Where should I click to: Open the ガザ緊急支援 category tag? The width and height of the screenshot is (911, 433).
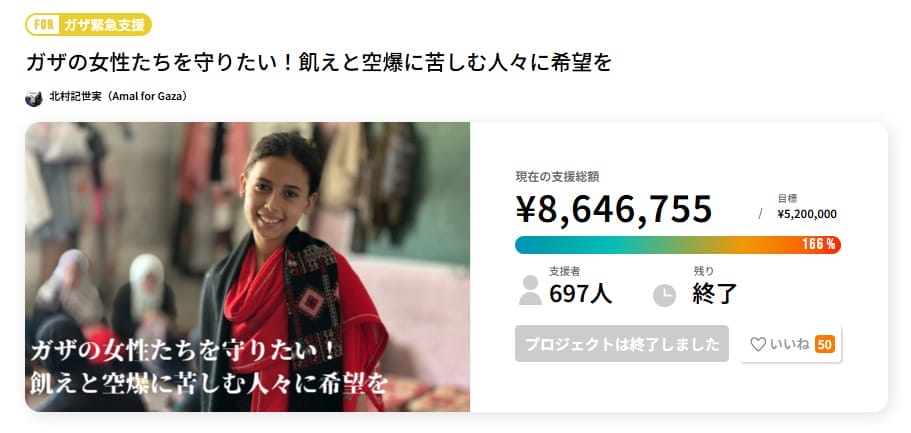103,25
